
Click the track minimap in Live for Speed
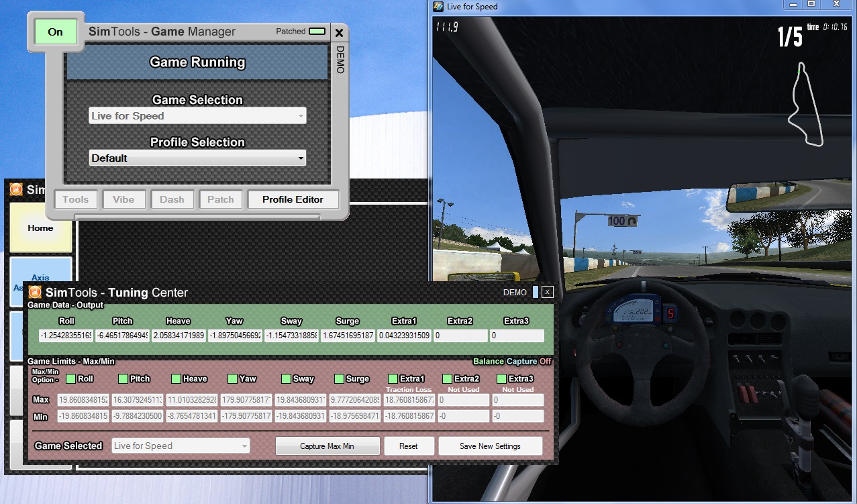pos(805,104)
